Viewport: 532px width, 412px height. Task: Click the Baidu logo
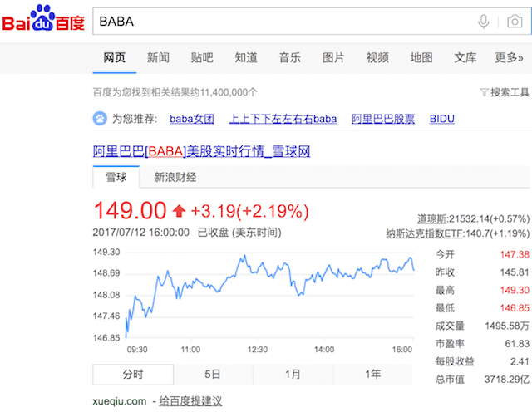tap(43, 18)
